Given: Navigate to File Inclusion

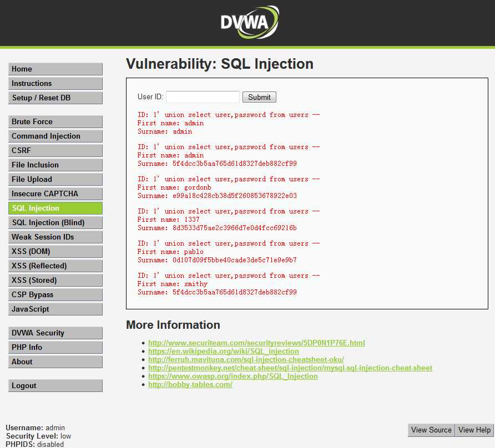Looking at the screenshot, I should coord(55,165).
